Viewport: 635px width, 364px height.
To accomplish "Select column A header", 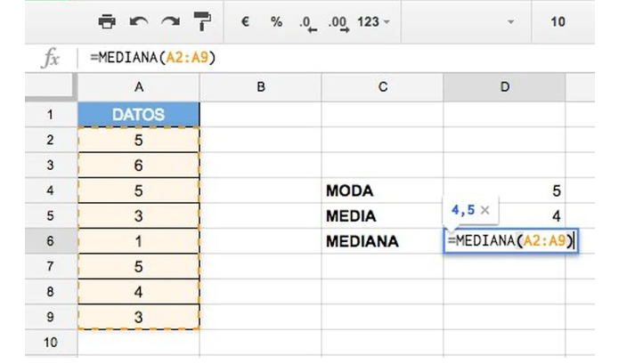I will click(139, 87).
